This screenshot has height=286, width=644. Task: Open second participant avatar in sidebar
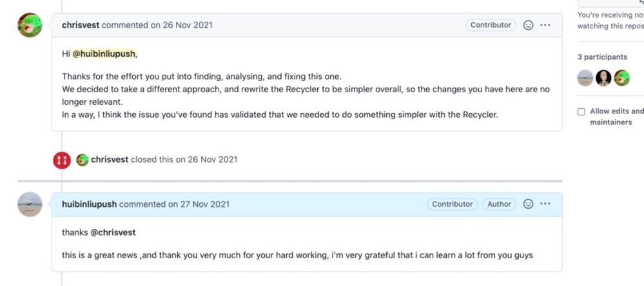[603, 77]
